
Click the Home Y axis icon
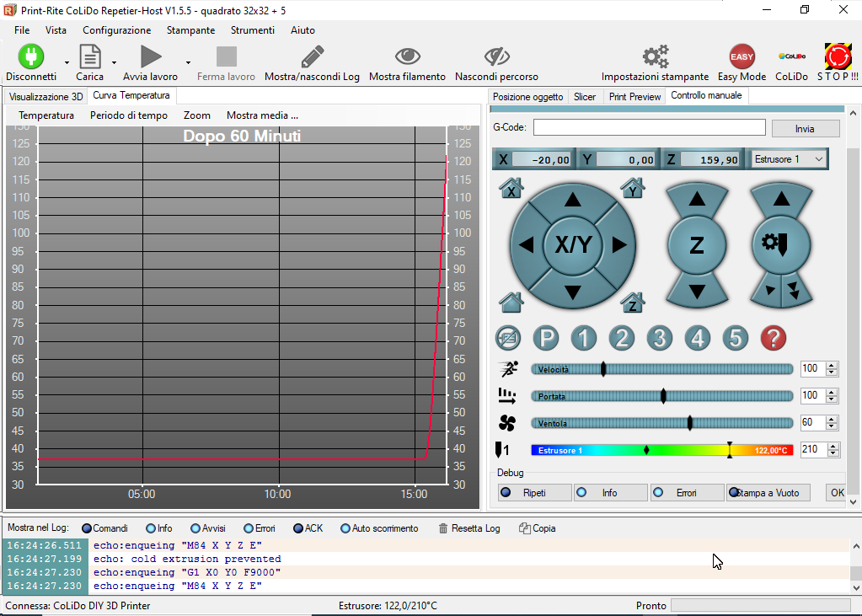tap(633, 188)
